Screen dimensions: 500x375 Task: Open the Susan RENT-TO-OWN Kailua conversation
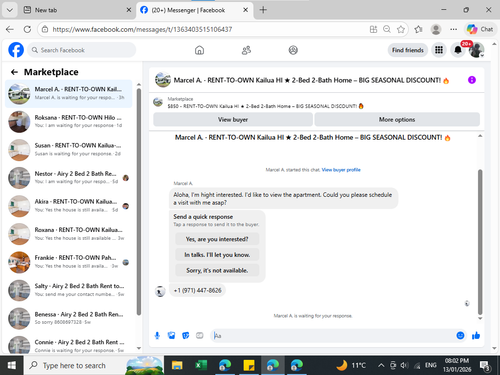point(69,150)
